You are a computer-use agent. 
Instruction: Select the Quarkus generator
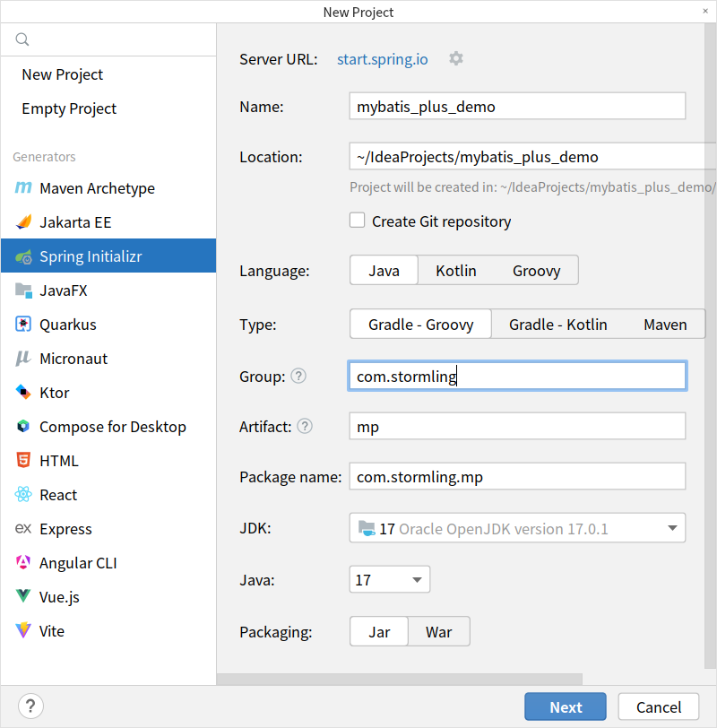coord(108,324)
